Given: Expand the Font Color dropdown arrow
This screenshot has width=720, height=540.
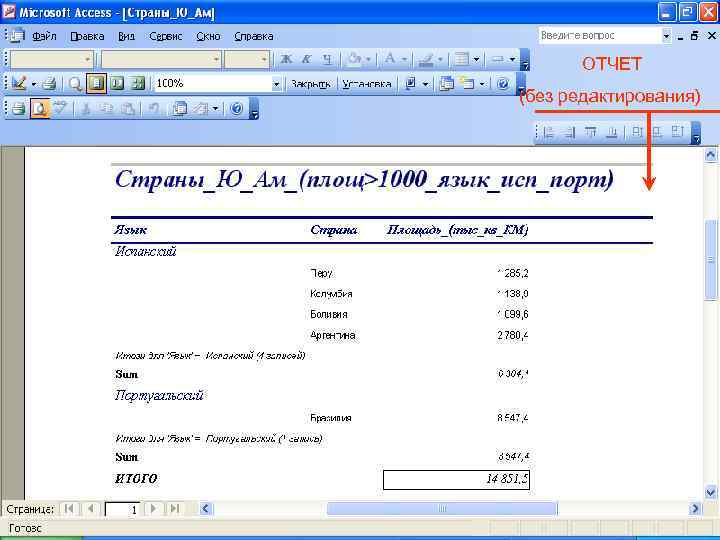Looking at the screenshot, I should point(404,59).
